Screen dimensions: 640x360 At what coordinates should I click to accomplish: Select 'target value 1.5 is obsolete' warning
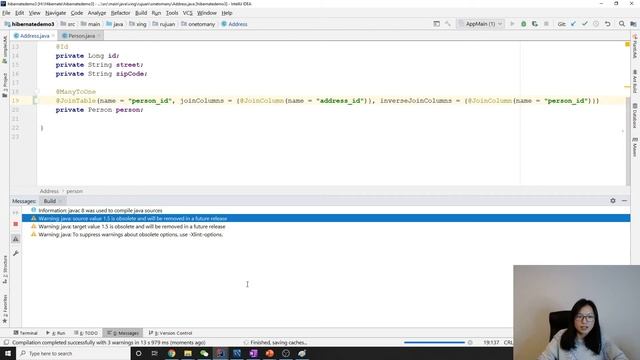pyautogui.click(x=326, y=227)
